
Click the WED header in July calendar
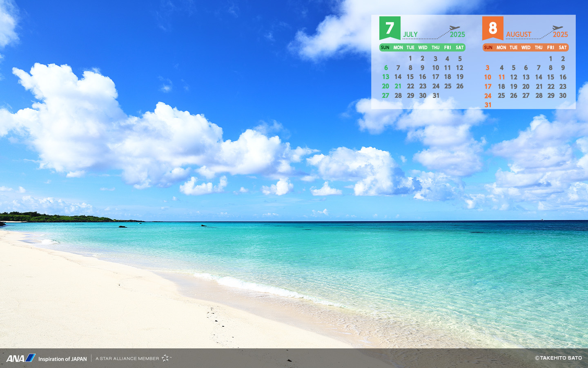423,47
